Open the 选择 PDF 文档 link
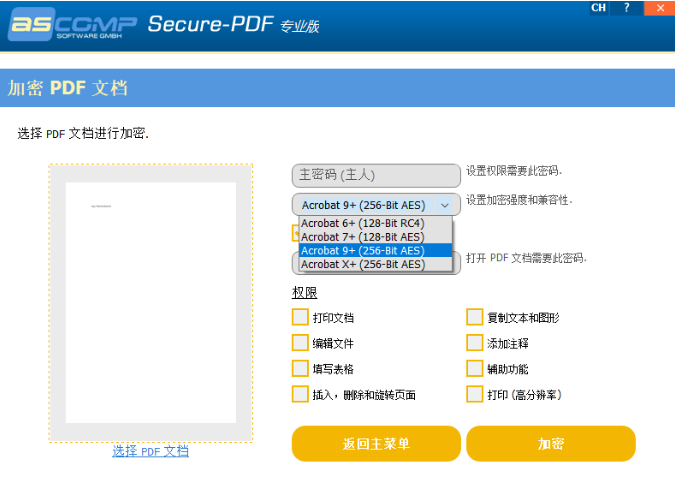This screenshot has width=675, height=480. [150, 451]
